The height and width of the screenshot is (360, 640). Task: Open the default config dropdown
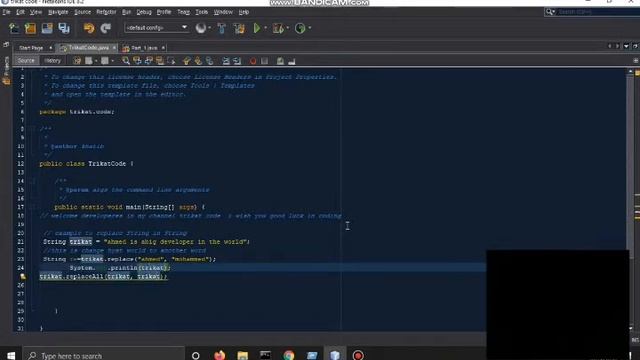156,28
